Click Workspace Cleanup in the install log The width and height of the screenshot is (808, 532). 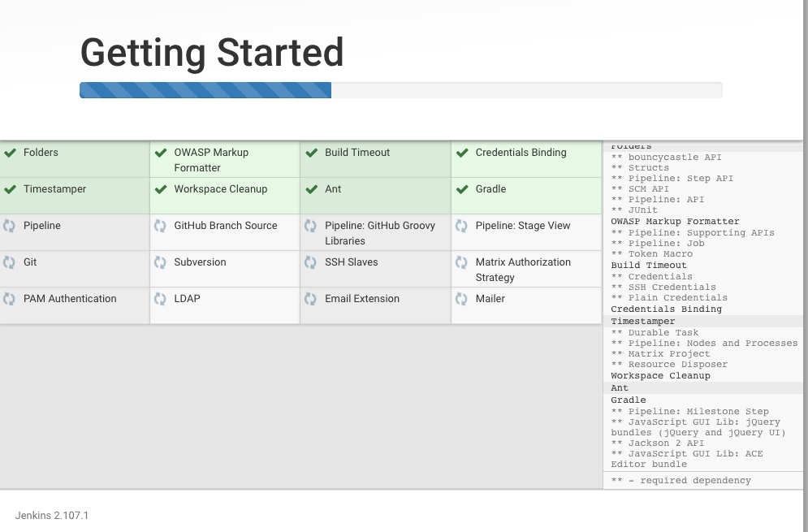[x=661, y=376]
